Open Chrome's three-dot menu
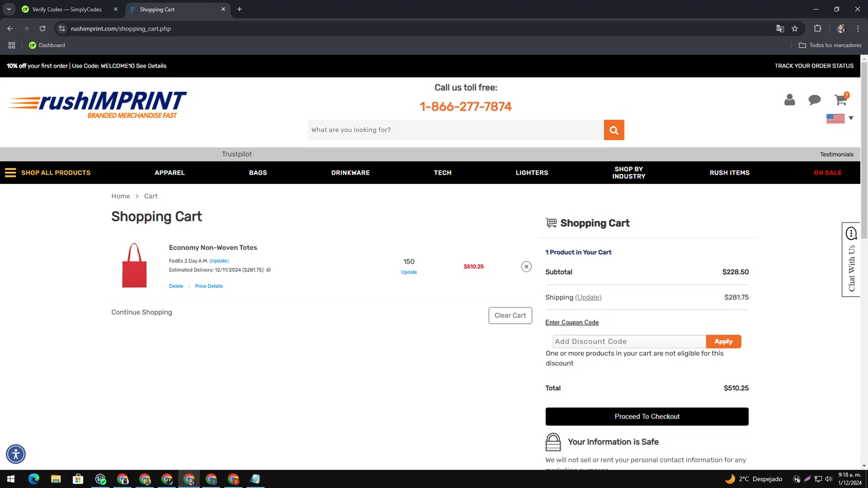 pyautogui.click(x=858, y=28)
